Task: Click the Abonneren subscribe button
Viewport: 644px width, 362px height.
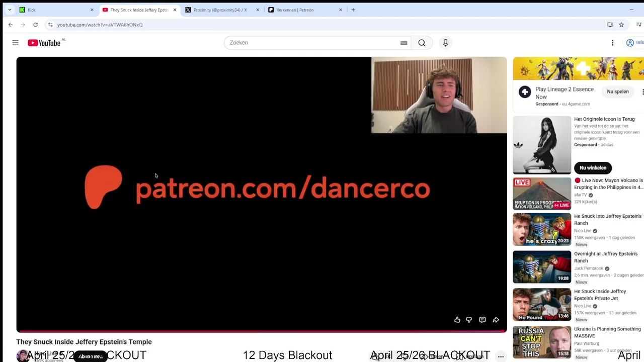Action: (91, 356)
